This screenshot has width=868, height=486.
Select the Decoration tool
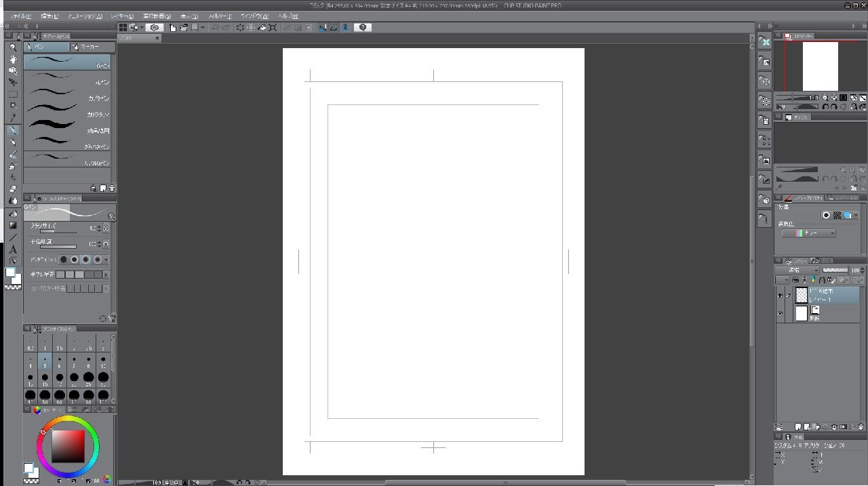[x=13, y=177]
